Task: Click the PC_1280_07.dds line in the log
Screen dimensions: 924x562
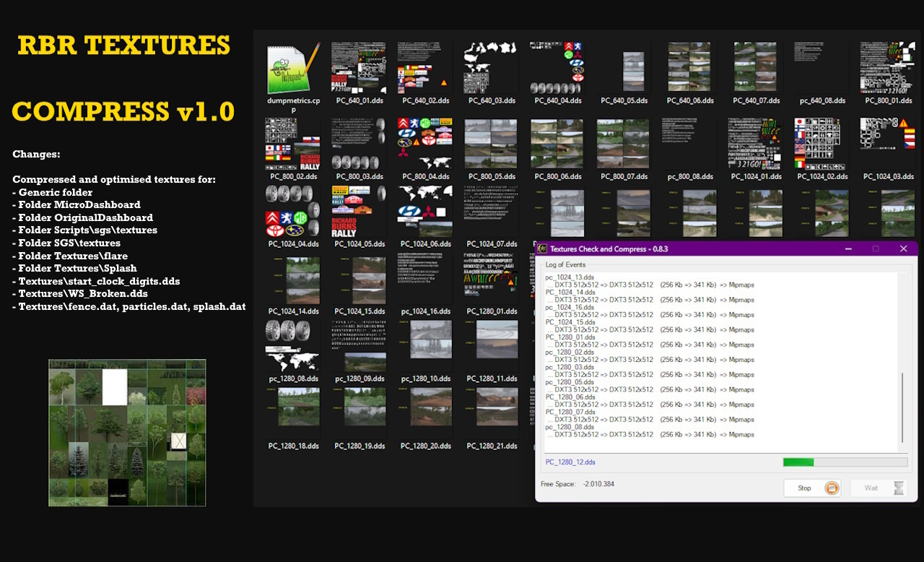Action: click(570, 412)
